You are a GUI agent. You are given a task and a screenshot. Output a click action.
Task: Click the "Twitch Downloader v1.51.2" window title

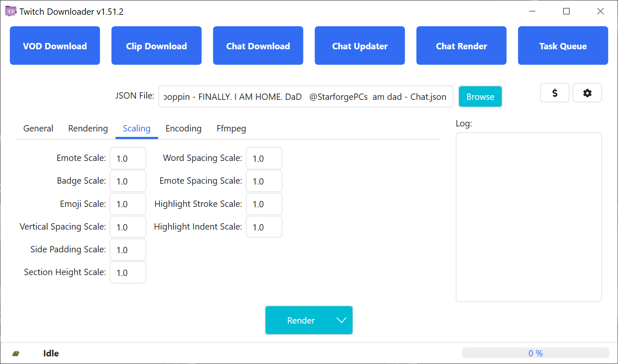[x=71, y=12]
